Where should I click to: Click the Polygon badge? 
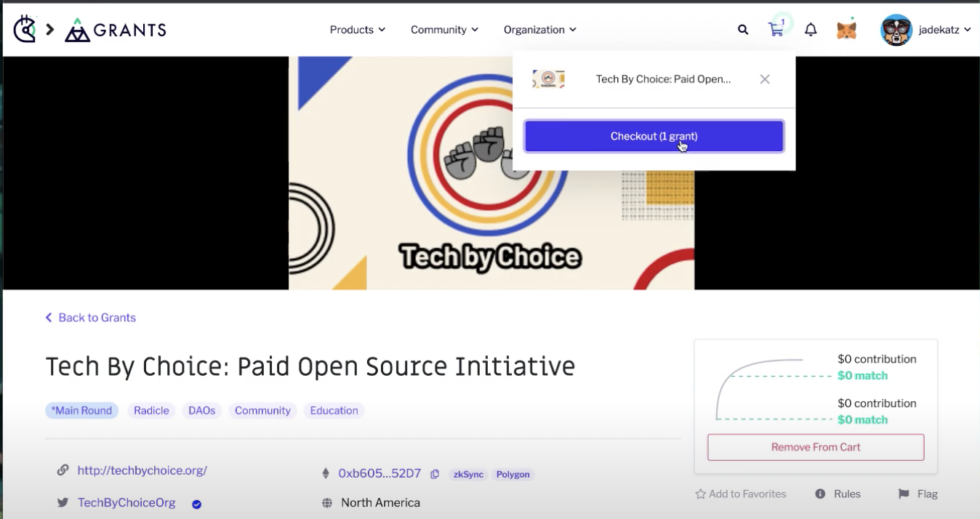513,474
